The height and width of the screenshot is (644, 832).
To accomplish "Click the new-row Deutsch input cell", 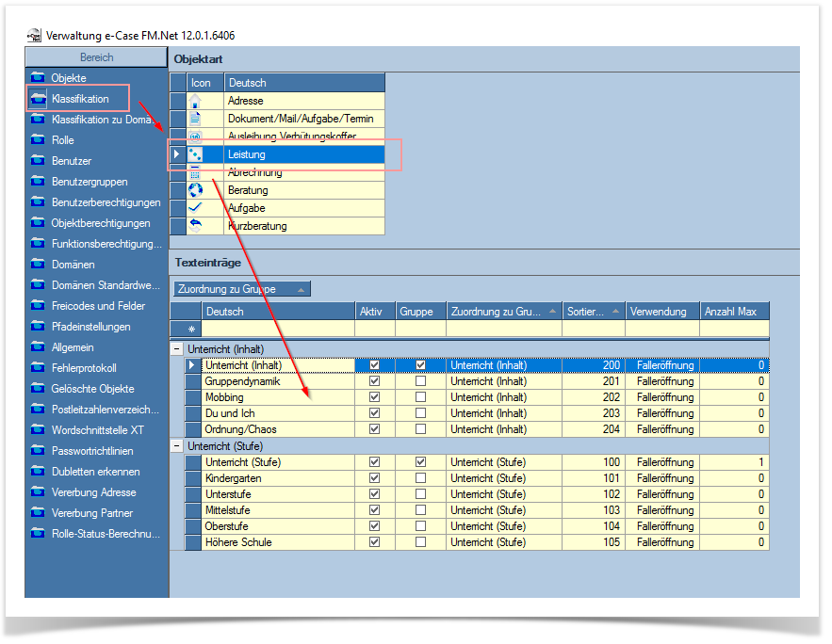I will point(278,329).
